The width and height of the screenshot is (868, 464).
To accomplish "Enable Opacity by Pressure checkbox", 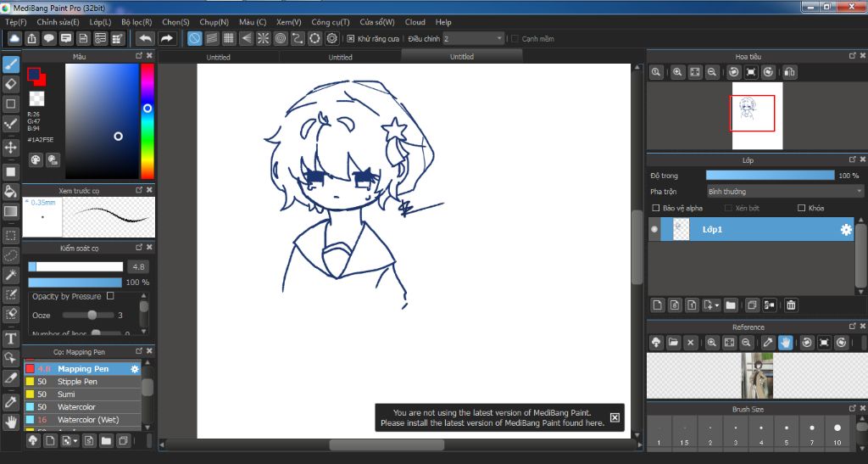I will pyautogui.click(x=110, y=296).
